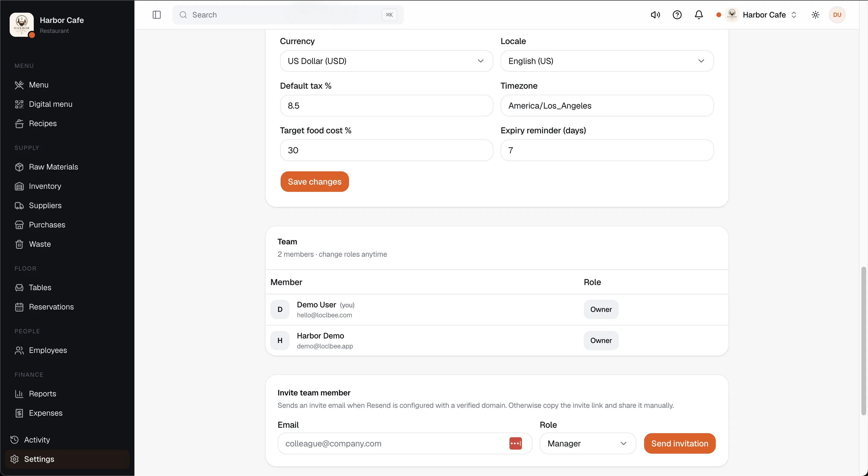Click the Settings gear icon
868x476 pixels.
(14, 459)
